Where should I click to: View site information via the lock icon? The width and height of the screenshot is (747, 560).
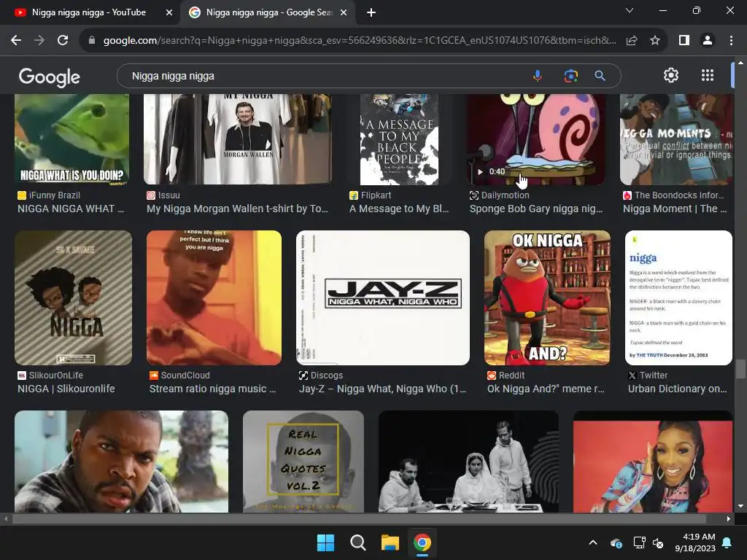pos(92,41)
